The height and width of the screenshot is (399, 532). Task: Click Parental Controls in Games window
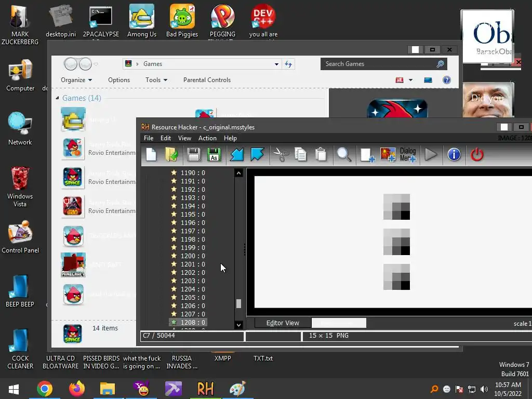click(207, 80)
